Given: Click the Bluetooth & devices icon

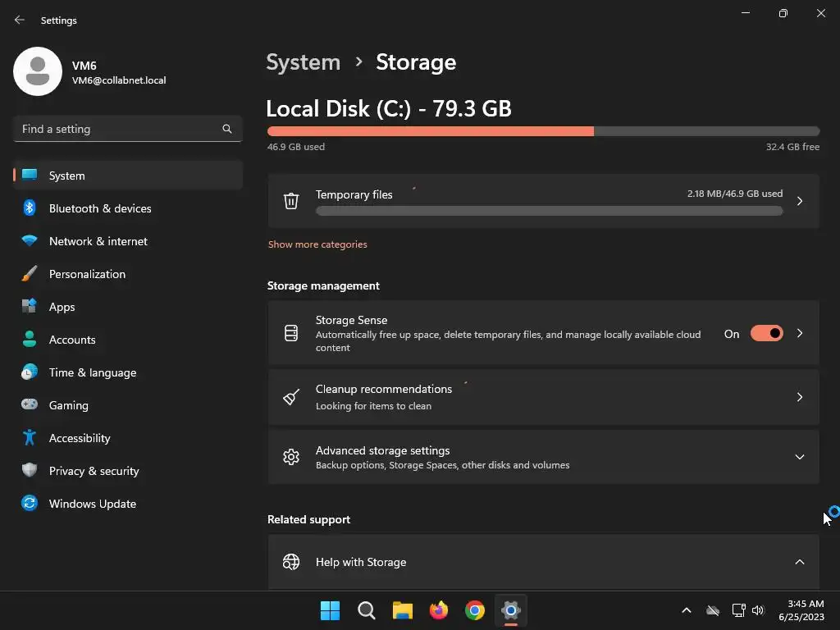Looking at the screenshot, I should 30,208.
